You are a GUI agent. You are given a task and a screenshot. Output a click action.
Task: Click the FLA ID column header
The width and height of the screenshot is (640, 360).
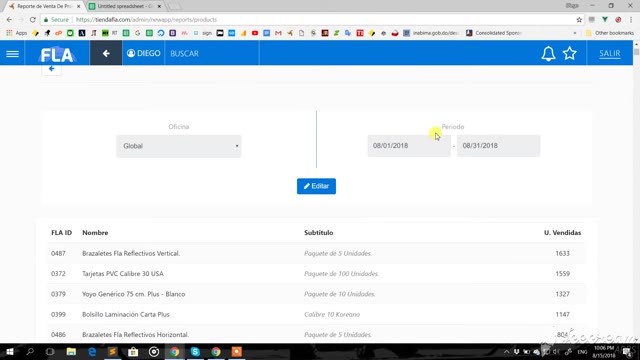click(x=61, y=233)
